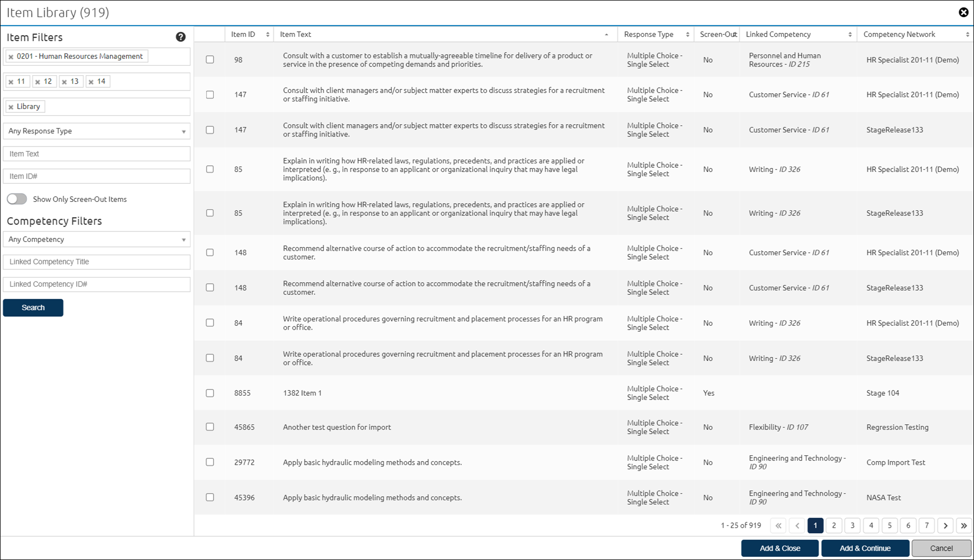Remove the grade 13 filter tag
This screenshot has width=974, height=560.
tap(64, 82)
